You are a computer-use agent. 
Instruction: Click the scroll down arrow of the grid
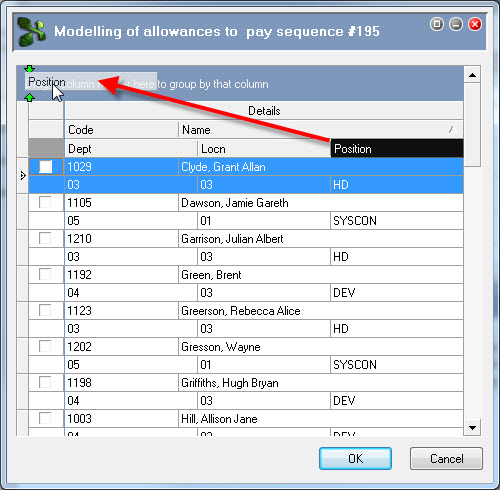coord(472,427)
